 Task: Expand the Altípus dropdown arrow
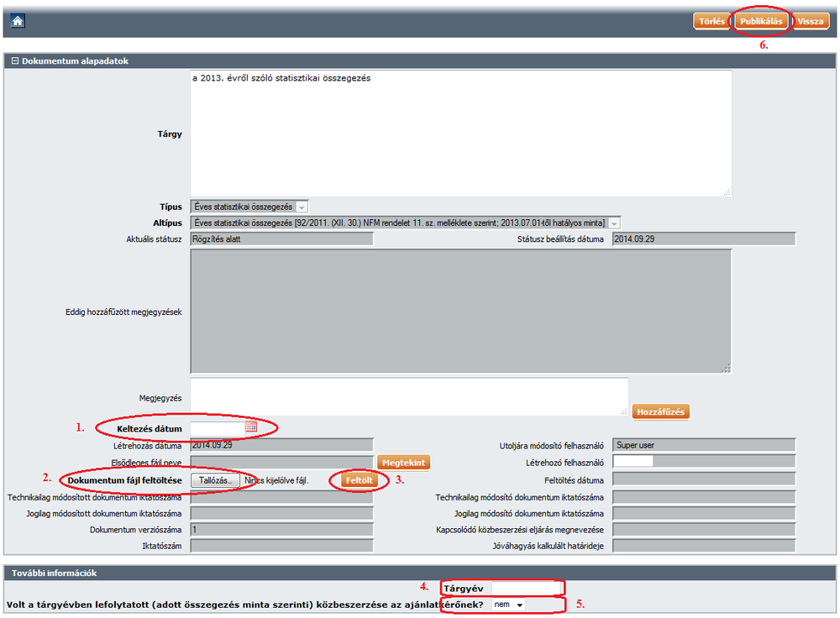(x=614, y=223)
